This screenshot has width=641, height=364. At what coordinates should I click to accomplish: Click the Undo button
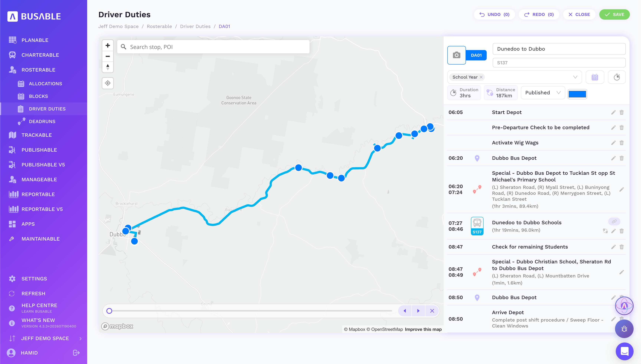point(494,14)
